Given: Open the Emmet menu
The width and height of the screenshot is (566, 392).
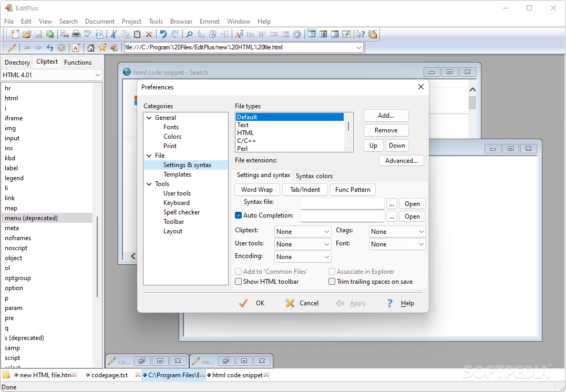Looking at the screenshot, I should tap(209, 22).
